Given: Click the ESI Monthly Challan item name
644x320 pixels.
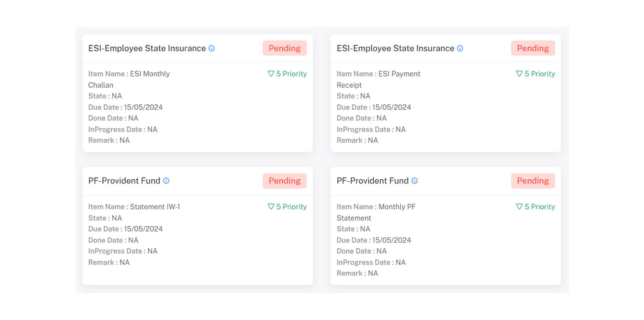Looking at the screenshot, I should tap(150, 74).
